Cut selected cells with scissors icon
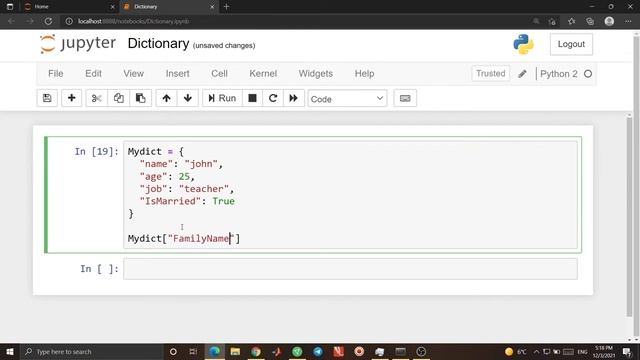640x360 pixels. tap(97, 98)
